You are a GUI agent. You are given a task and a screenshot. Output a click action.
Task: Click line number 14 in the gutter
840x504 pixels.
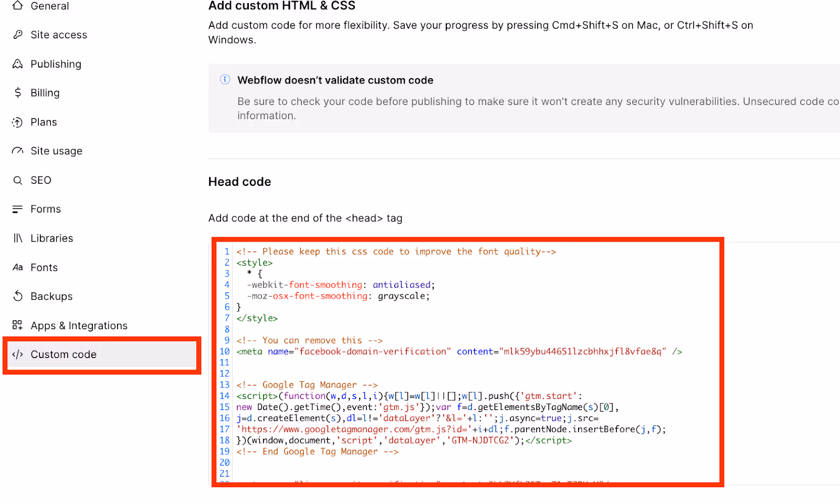coord(225,396)
